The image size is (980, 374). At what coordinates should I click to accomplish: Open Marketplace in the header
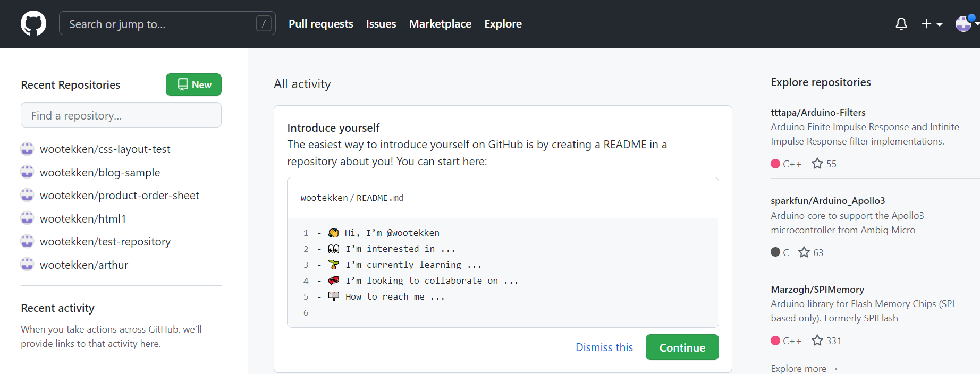pyautogui.click(x=440, y=24)
